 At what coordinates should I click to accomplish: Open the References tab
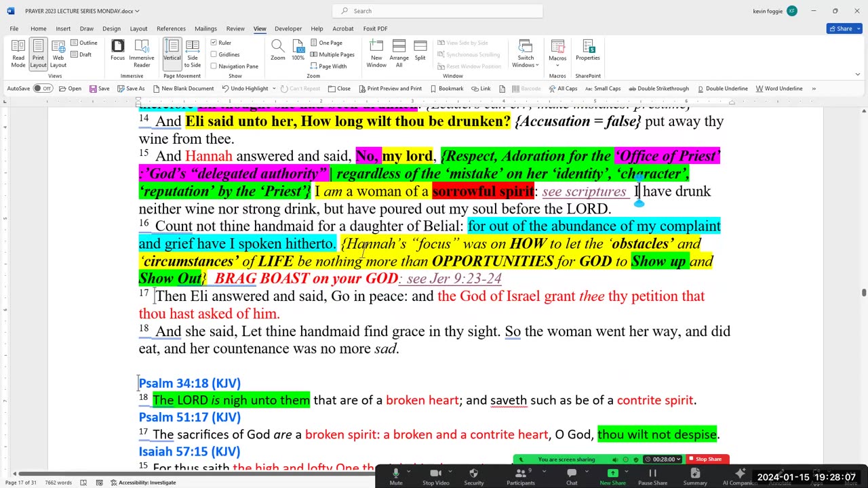click(x=171, y=28)
